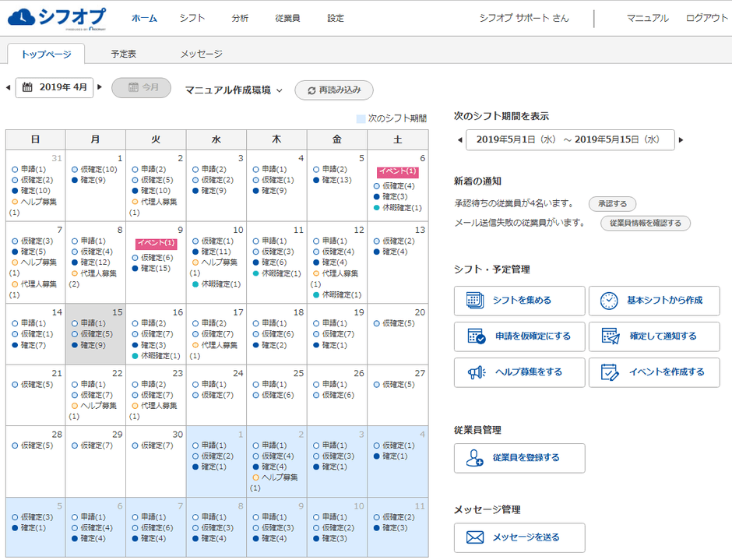Viewport: 732px width, 560px height.
Task: Click the 申請を仮確定にする calendar-check icon
Action: [475, 336]
